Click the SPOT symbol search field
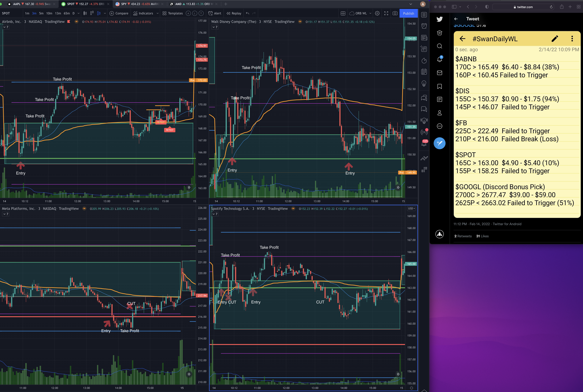 (x=11, y=13)
